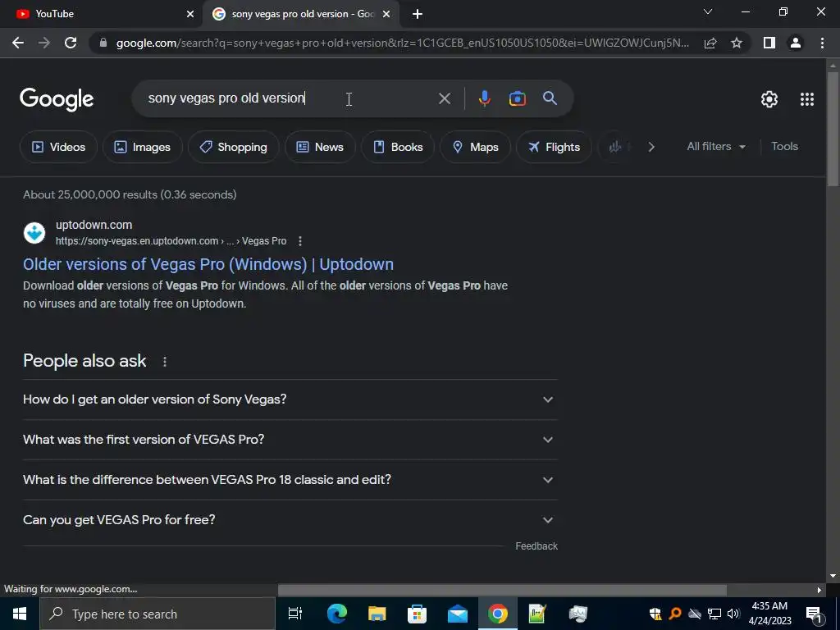The width and height of the screenshot is (840, 630).
Task: Filter results by Images
Action: [143, 147]
